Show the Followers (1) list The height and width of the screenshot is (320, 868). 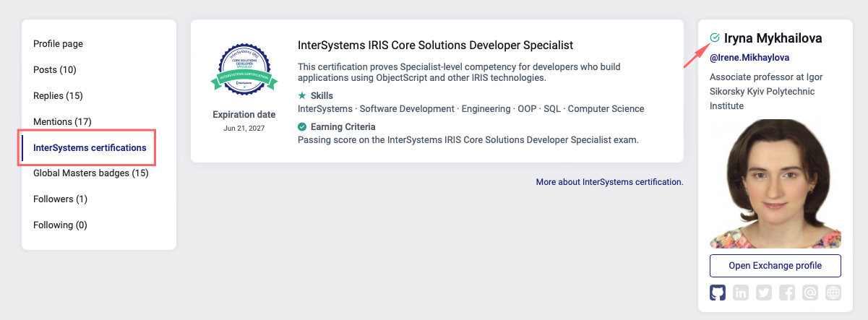pos(60,199)
